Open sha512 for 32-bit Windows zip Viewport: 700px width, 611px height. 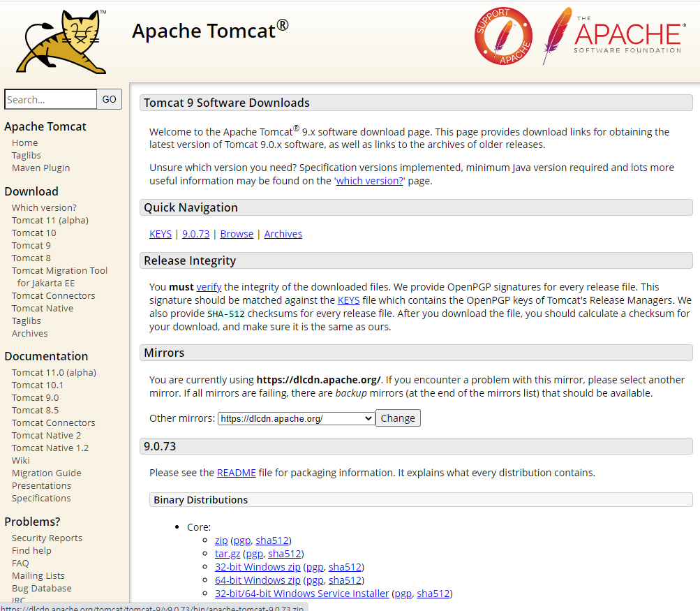click(x=345, y=567)
